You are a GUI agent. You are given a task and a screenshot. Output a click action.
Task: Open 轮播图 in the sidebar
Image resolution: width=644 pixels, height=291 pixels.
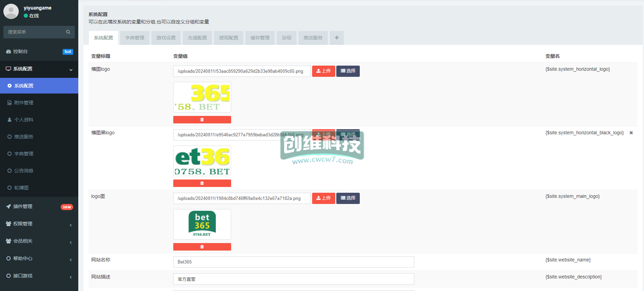pyautogui.click(x=39, y=188)
